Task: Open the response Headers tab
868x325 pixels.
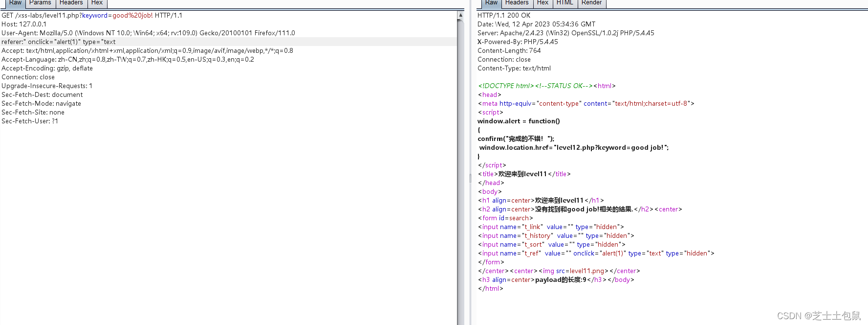Action: (517, 3)
